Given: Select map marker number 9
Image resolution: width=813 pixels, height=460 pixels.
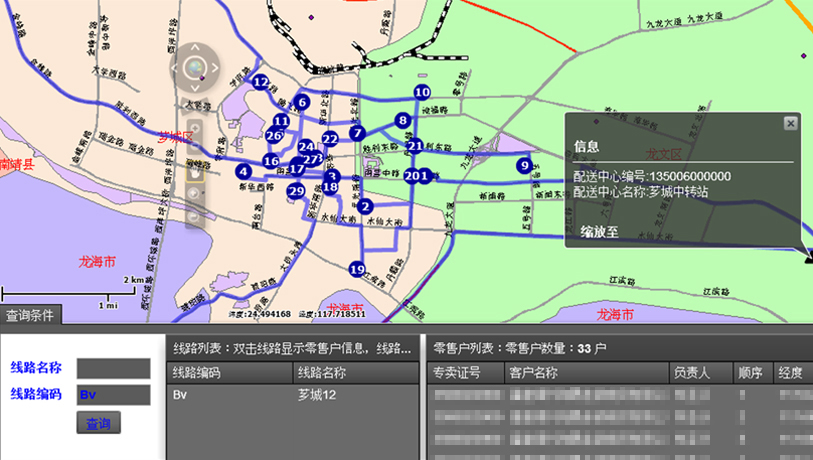Looking at the screenshot, I should 523,165.
